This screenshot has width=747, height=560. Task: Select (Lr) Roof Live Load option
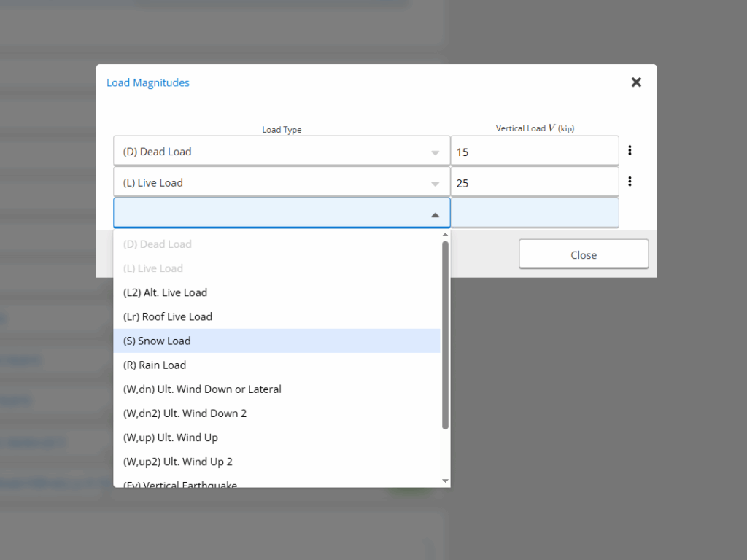click(x=168, y=316)
